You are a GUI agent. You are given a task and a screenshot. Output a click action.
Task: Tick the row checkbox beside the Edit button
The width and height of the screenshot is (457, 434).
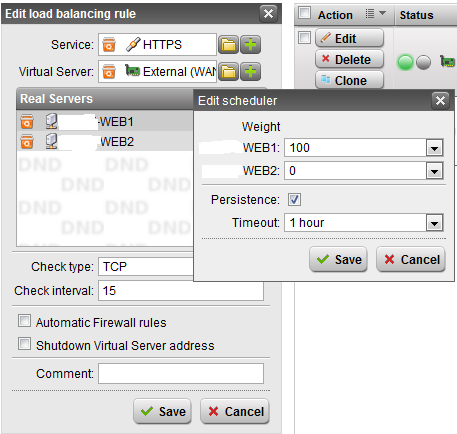(304, 37)
